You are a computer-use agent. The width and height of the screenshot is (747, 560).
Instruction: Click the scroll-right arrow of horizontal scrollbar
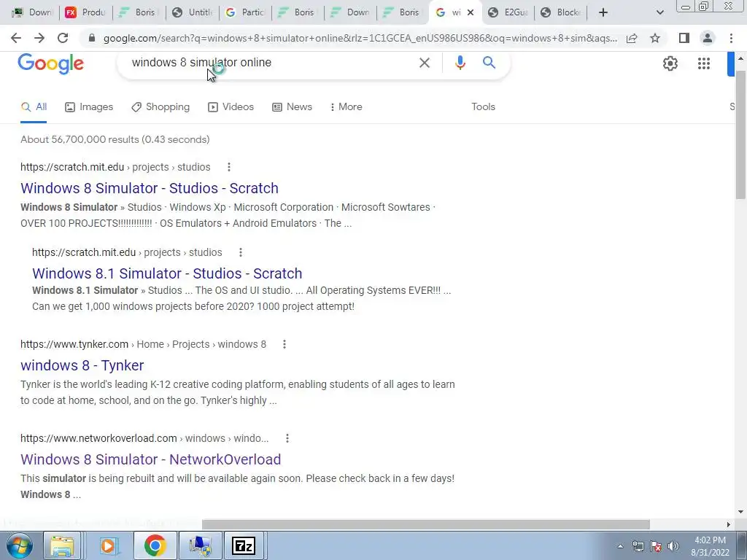[729, 524]
